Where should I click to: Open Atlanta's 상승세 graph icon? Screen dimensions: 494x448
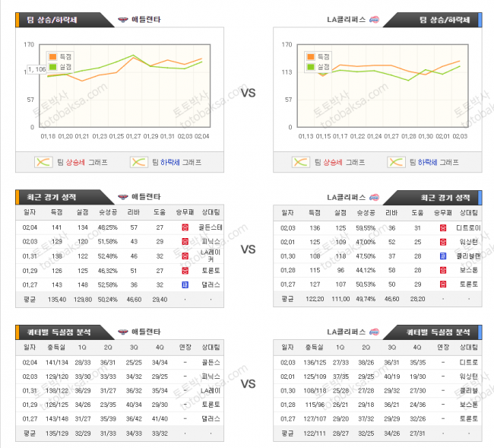click(x=44, y=162)
